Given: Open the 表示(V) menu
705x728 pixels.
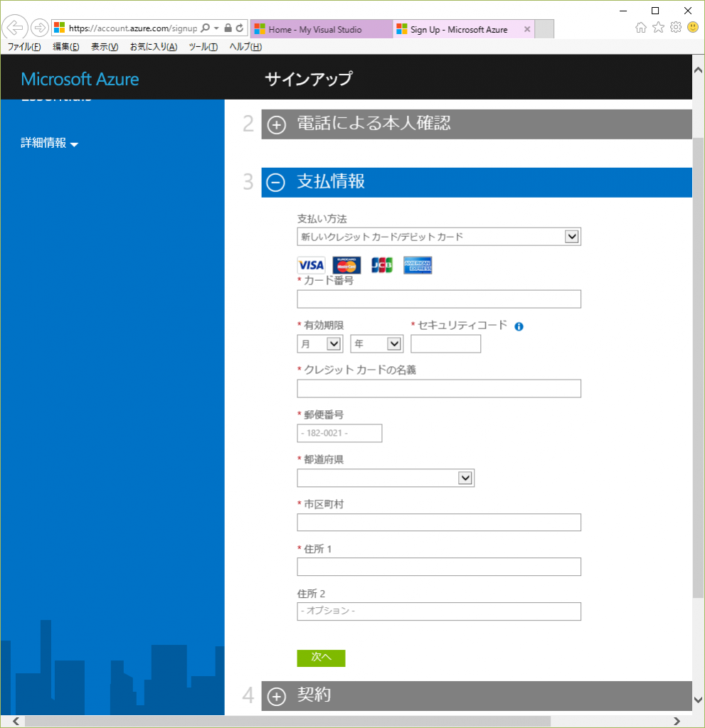Looking at the screenshot, I should [105, 47].
